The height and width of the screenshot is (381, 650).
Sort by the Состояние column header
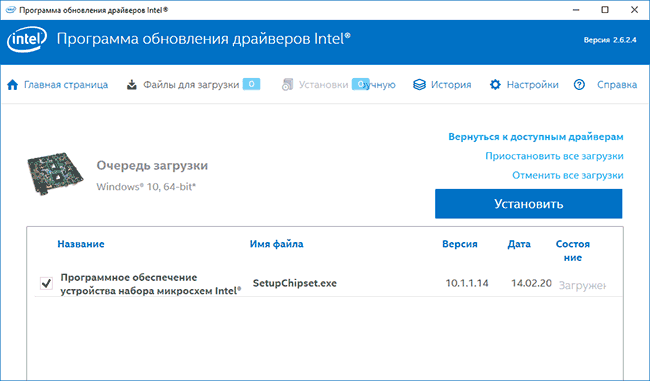coord(572,250)
